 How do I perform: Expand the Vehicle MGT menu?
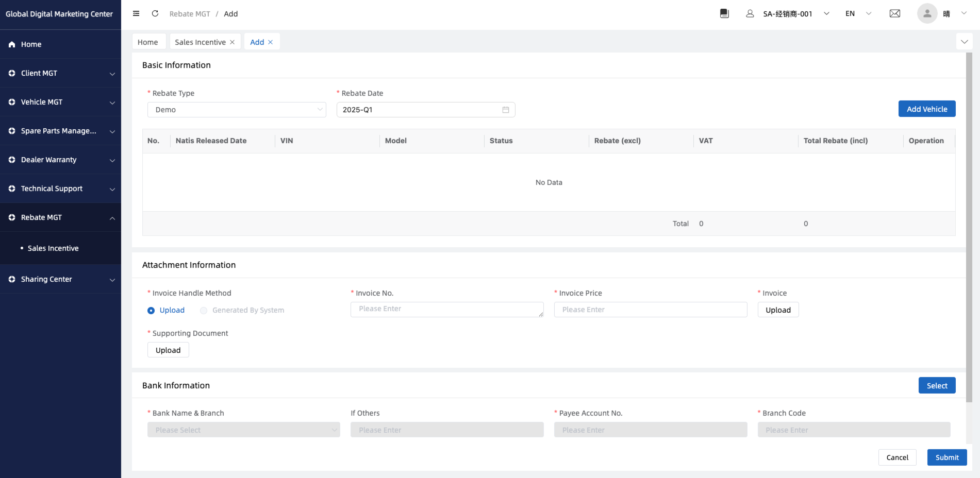60,102
